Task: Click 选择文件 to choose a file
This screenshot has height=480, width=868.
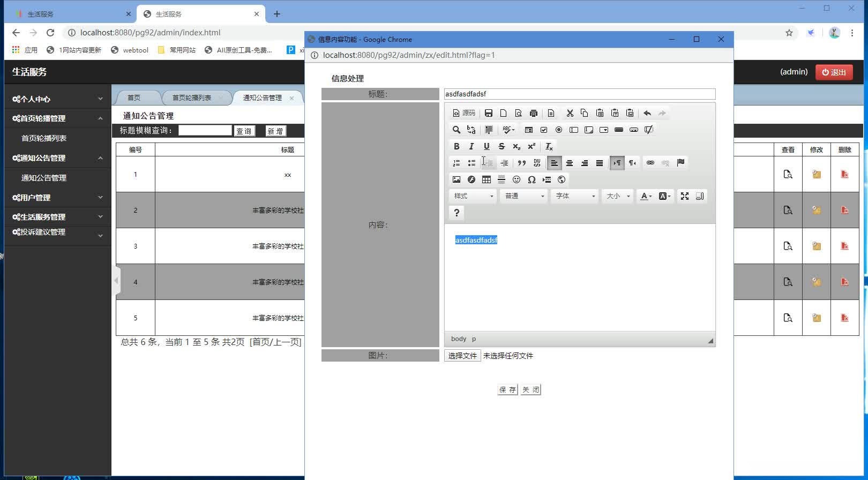Action: [x=462, y=356]
